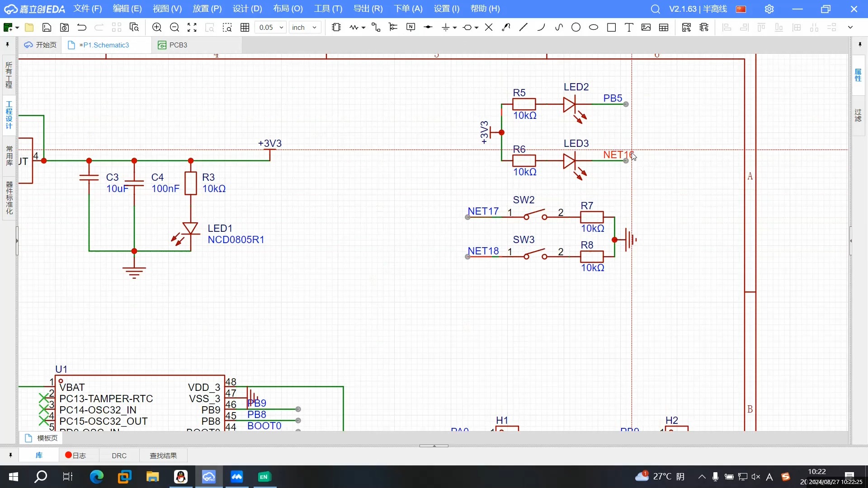Open the 导出 (R) menu
The image size is (868, 488).
[368, 9]
